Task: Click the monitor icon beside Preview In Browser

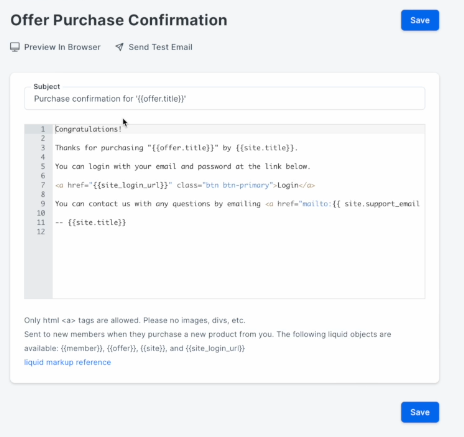Action: (x=15, y=47)
